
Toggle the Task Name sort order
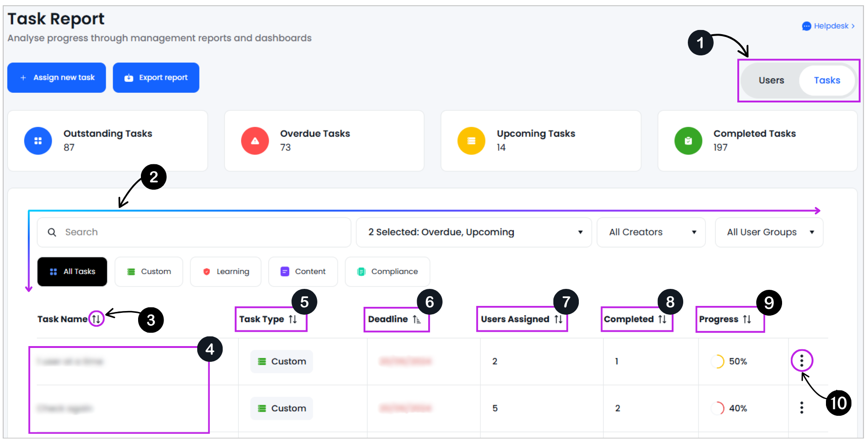click(96, 318)
